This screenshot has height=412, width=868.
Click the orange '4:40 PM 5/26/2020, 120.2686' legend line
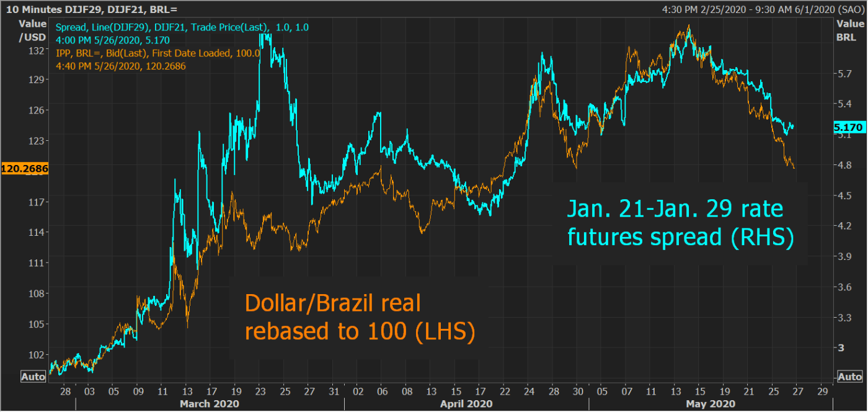point(121,66)
